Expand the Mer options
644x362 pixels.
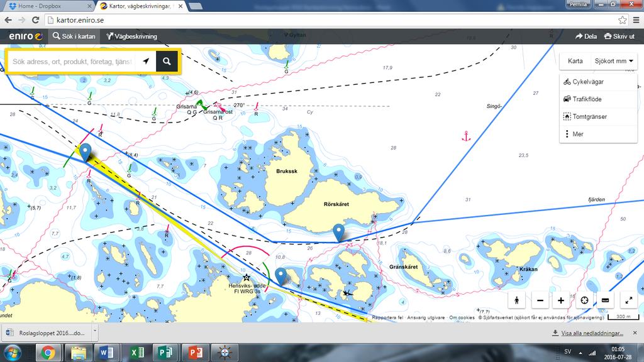pos(598,134)
